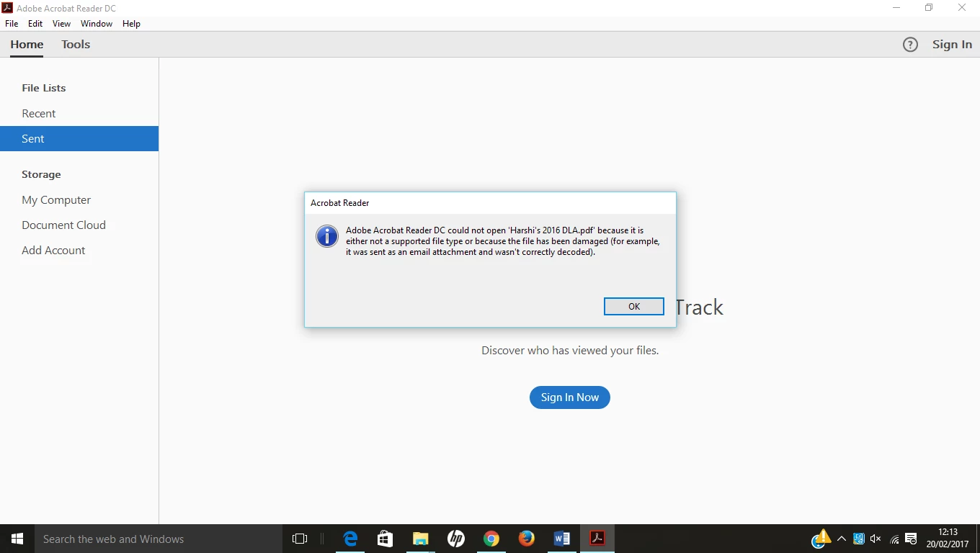Screen dimensions: 980x553
Task: Open the Edit menu
Action: tap(35, 24)
